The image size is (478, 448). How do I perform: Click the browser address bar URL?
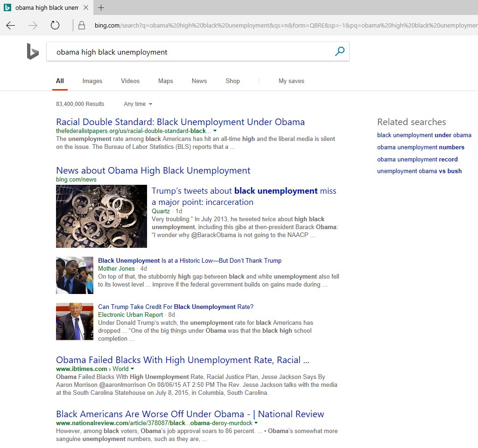click(286, 25)
